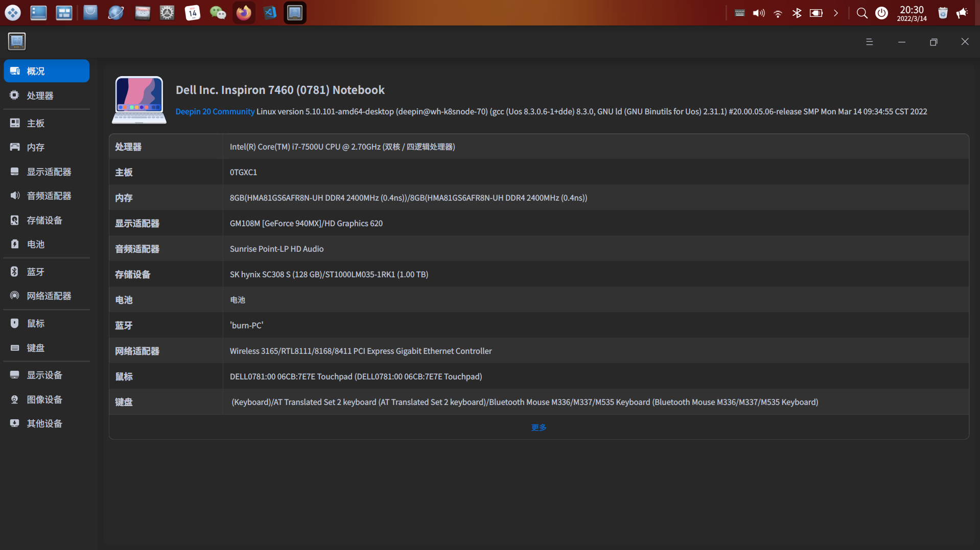Open the Wi-Fi network tray icon
The height and width of the screenshot is (550, 980).
click(x=778, y=13)
